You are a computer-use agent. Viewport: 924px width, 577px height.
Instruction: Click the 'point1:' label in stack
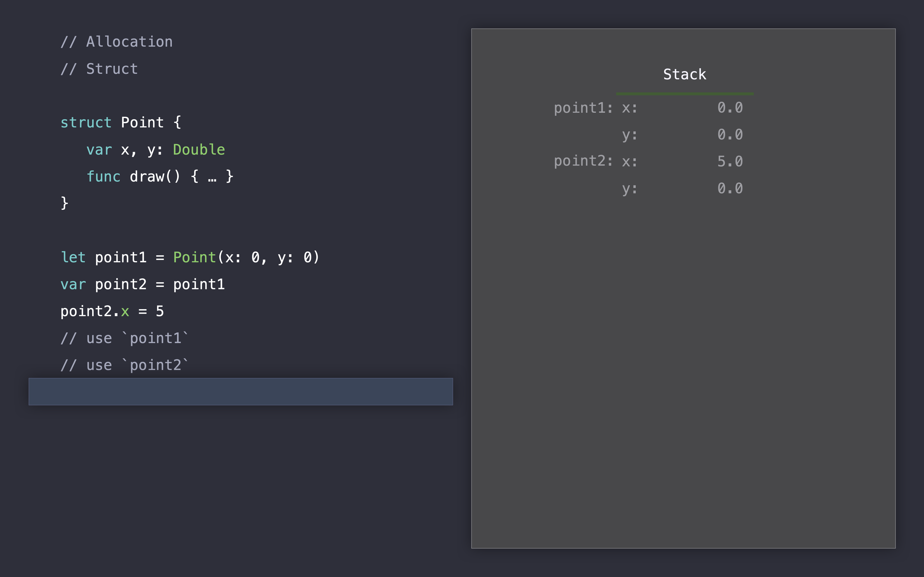click(583, 108)
